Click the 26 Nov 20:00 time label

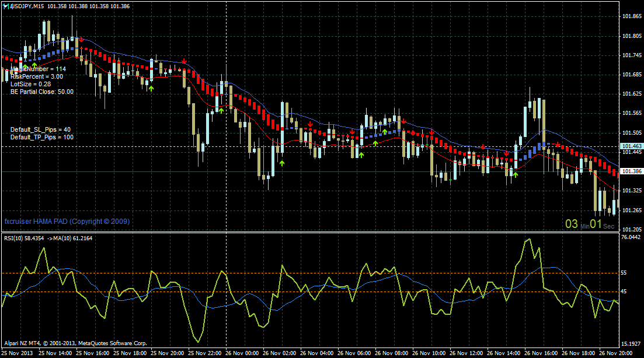point(615,353)
